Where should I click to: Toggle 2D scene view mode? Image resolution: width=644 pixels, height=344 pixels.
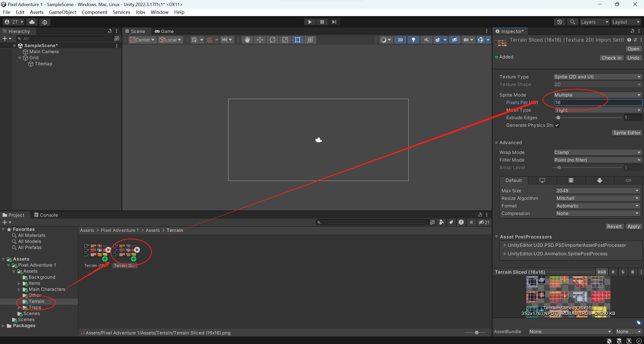400,40
